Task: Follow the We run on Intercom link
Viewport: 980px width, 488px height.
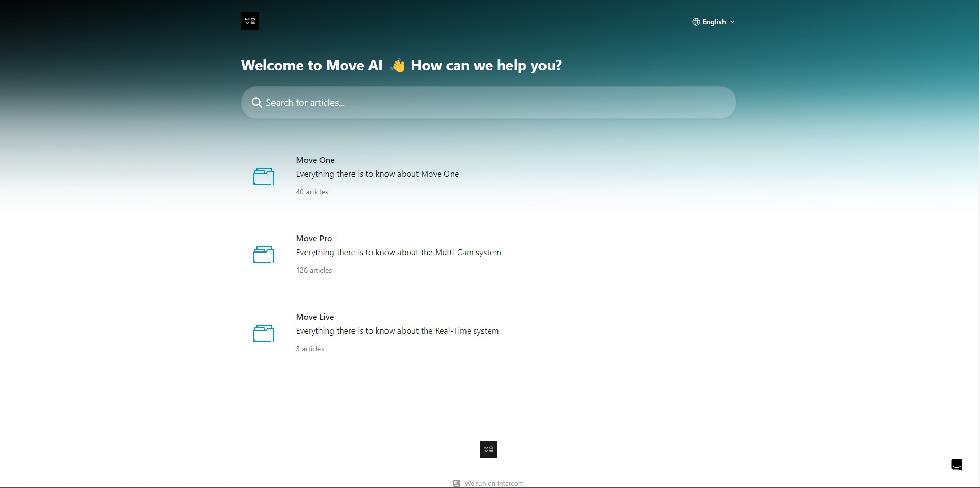Action: coord(494,484)
